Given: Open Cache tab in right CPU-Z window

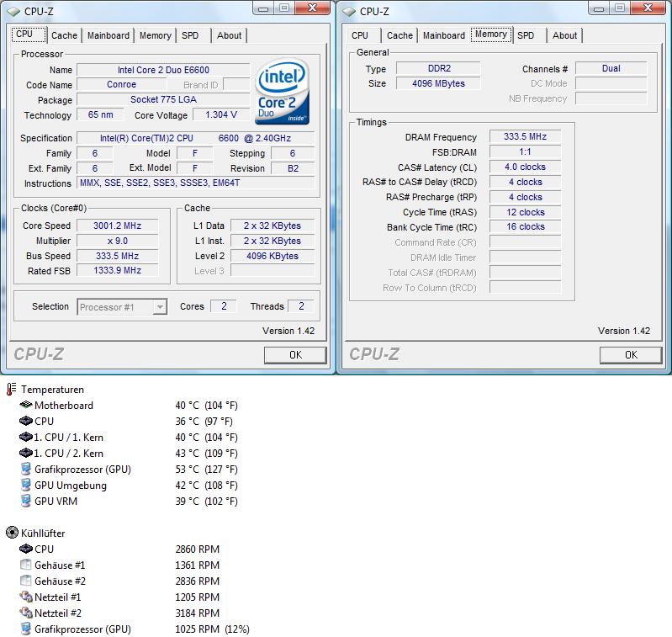Looking at the screenshot, I should pyautogui.click(x=399, y=35).
